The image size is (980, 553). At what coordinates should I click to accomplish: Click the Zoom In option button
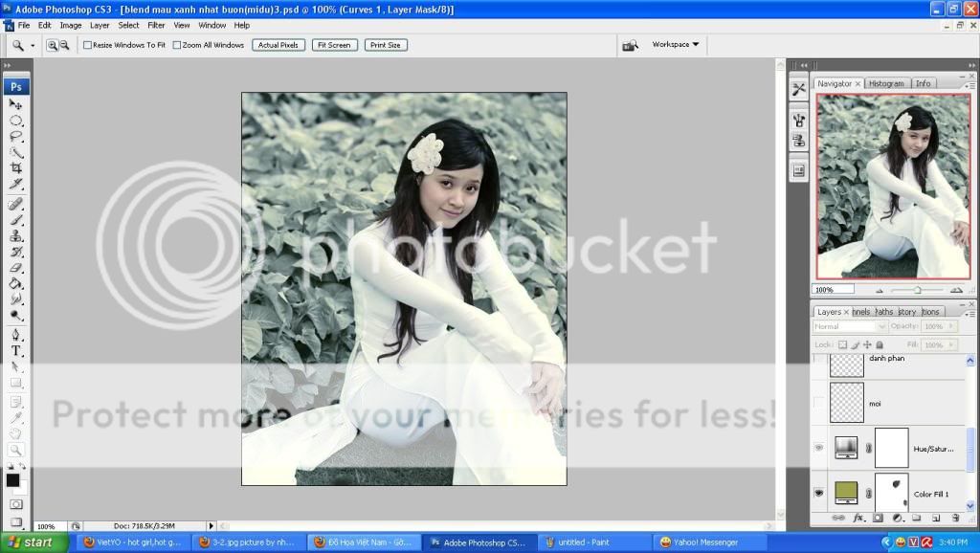(x=52, y=45)
